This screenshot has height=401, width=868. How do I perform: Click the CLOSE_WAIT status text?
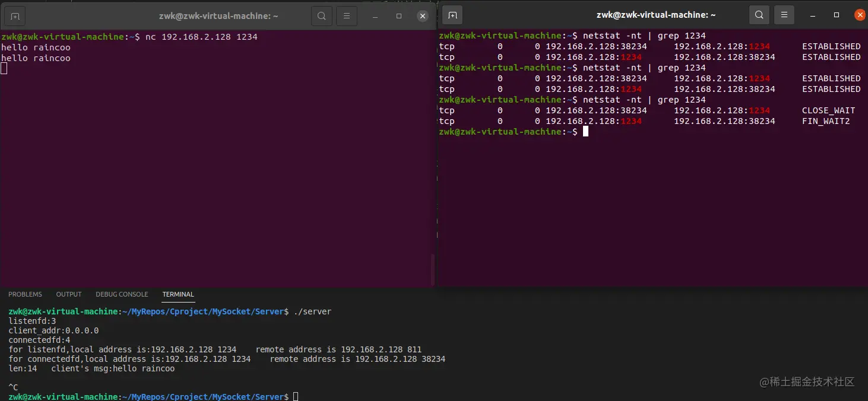tap(828, 110)
